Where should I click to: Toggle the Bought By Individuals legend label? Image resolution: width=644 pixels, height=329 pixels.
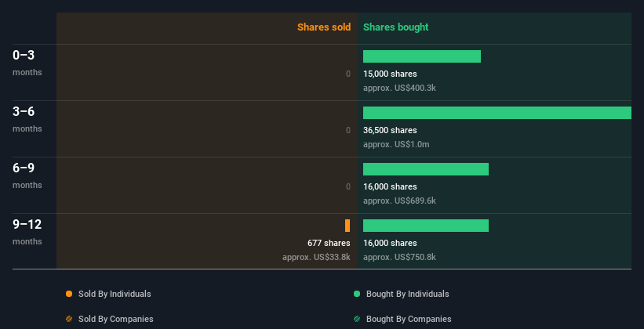[x=407, y=294]
